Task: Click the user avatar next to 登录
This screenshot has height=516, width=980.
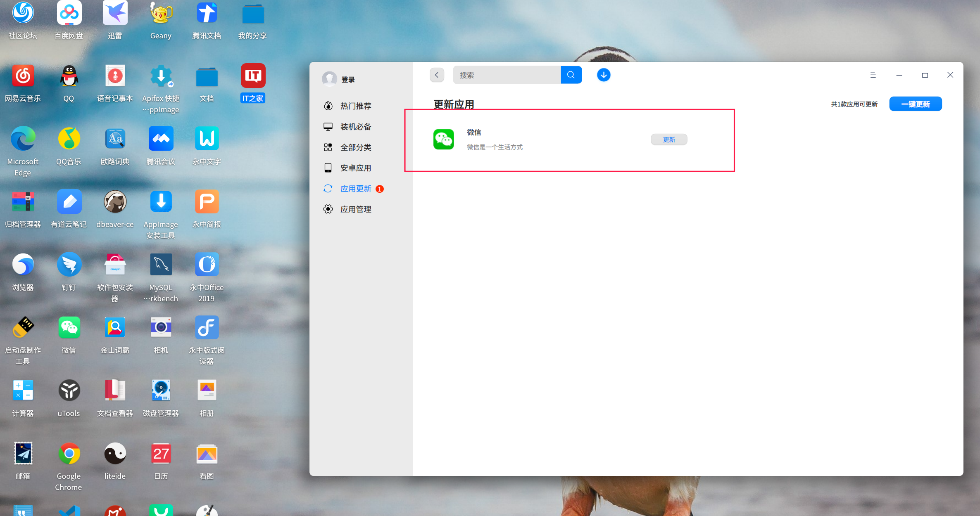Action: pyautogui.click(x=329, y=79)
